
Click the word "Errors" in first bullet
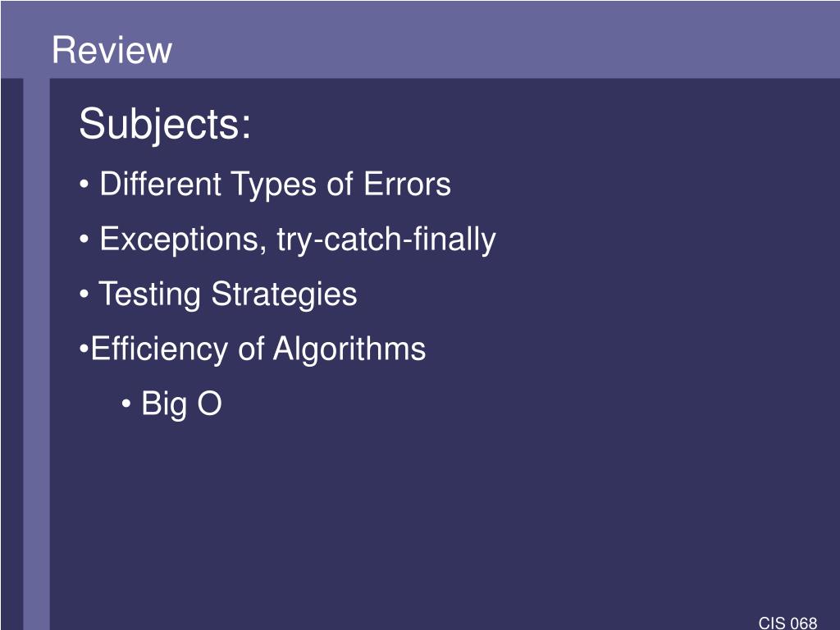[407, 184]
